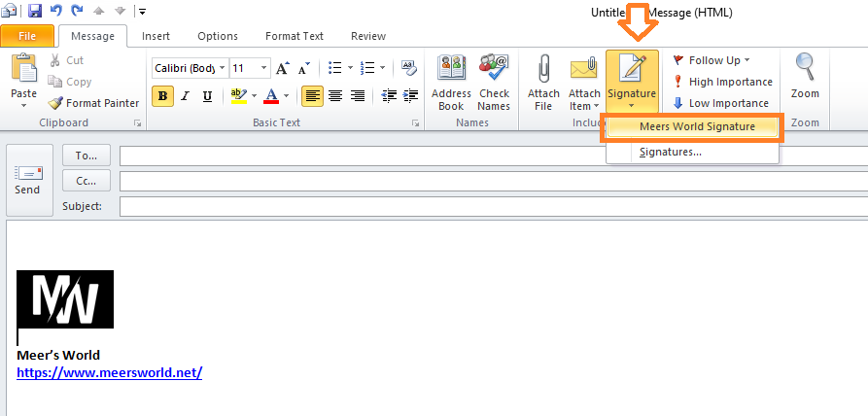Expand the Bullets style dropdown arrow
Screen dimensions: 868x416
(x=350, y=68)
